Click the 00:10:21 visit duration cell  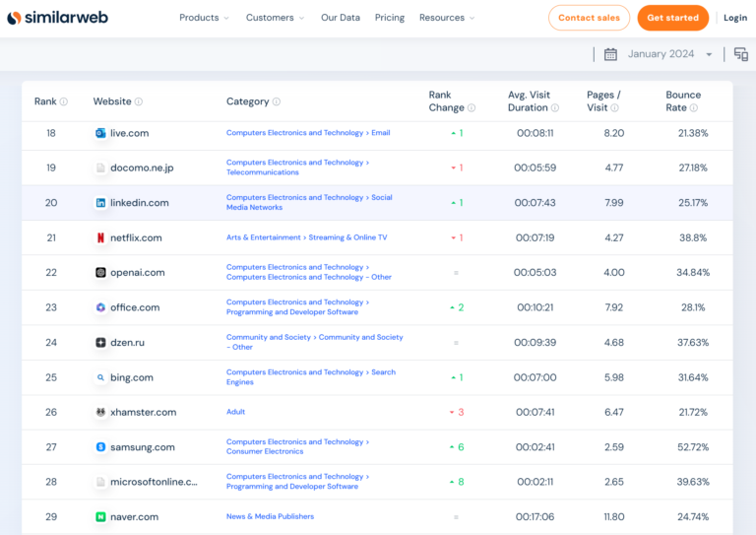(x=535, y=307)
